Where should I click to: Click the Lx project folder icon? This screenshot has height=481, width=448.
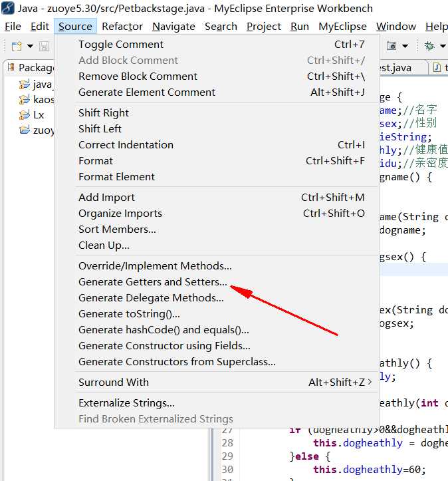click(x=25, y=115)
